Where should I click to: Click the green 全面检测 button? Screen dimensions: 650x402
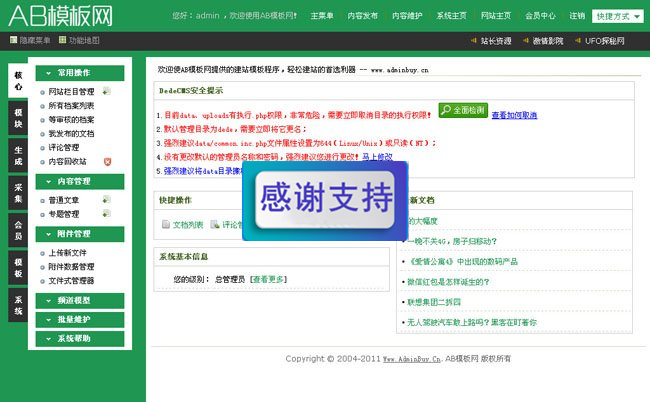(463, 110)
